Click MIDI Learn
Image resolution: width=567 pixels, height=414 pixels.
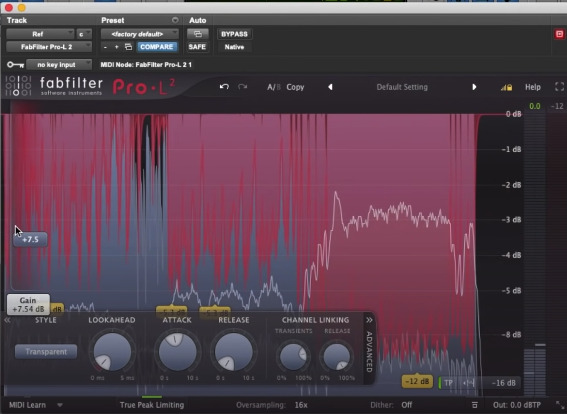pos(27,405)
